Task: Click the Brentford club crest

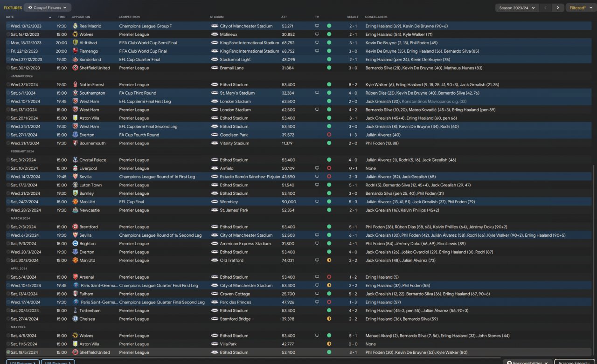Action: pyautogui.click(x=76, y=227)
